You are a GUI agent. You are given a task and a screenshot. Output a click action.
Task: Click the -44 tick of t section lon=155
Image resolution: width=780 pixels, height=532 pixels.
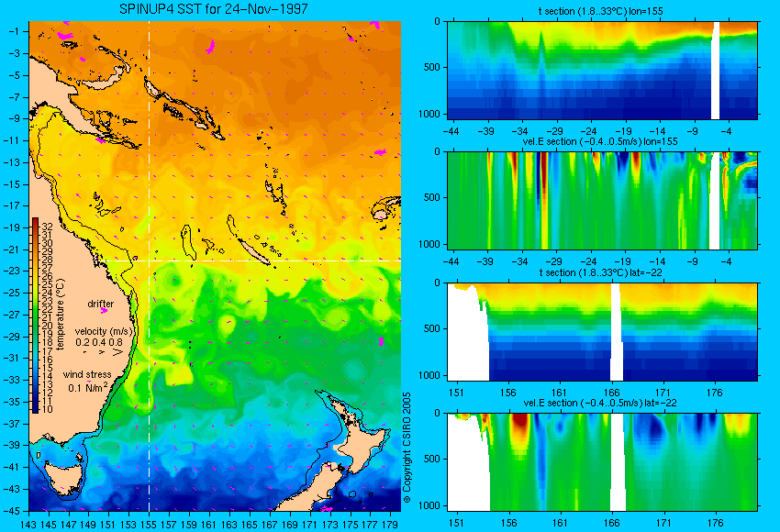pos(451,131)
